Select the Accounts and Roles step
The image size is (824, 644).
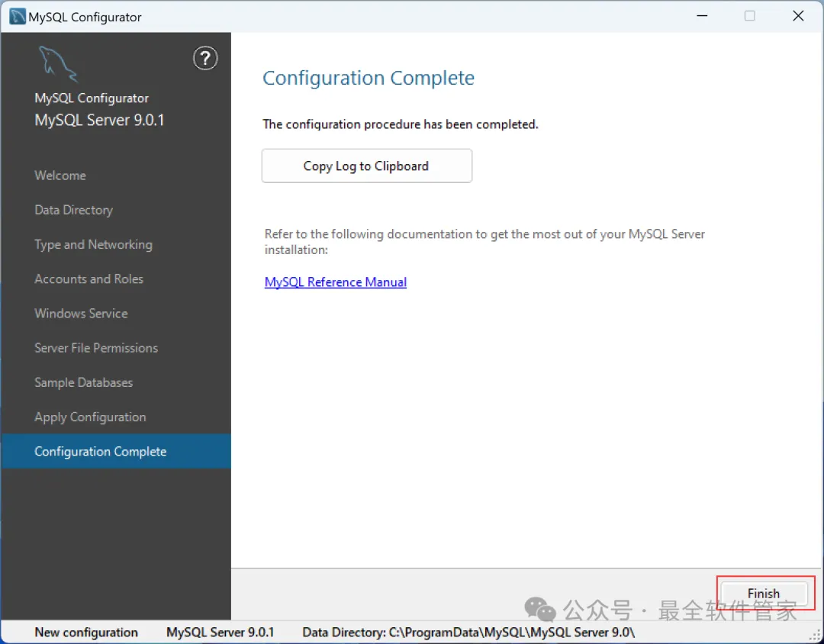pyautogui.click(x=89, y=279)
